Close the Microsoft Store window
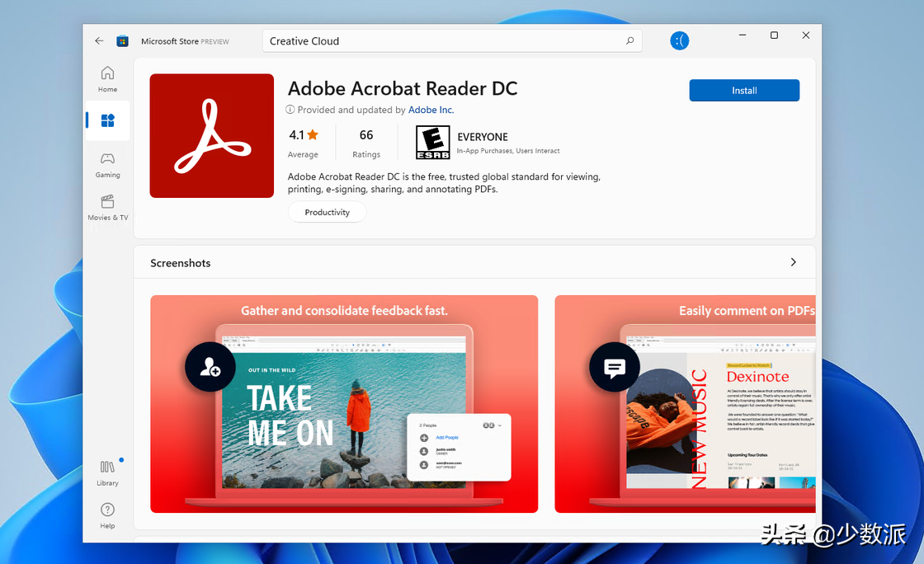The width and height of the screenshot is (924, 564). click(x=805, y=35)
